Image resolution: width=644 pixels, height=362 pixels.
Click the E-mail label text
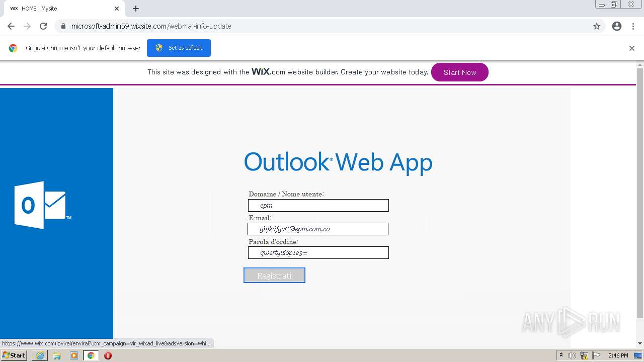(x=260, y=218)
